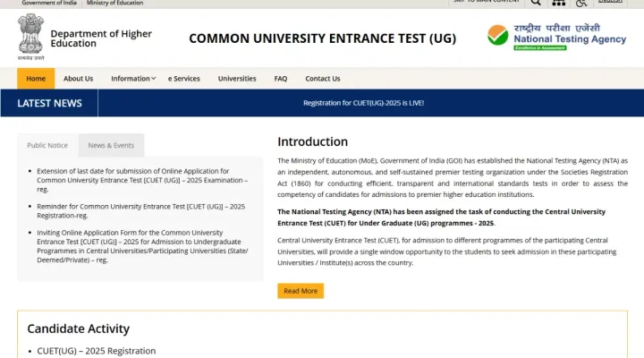The image size is (644, 358).
Task: Click the Registration for CUET(UG)-2025 is LIVE news
Action: (x=363, y=103)
